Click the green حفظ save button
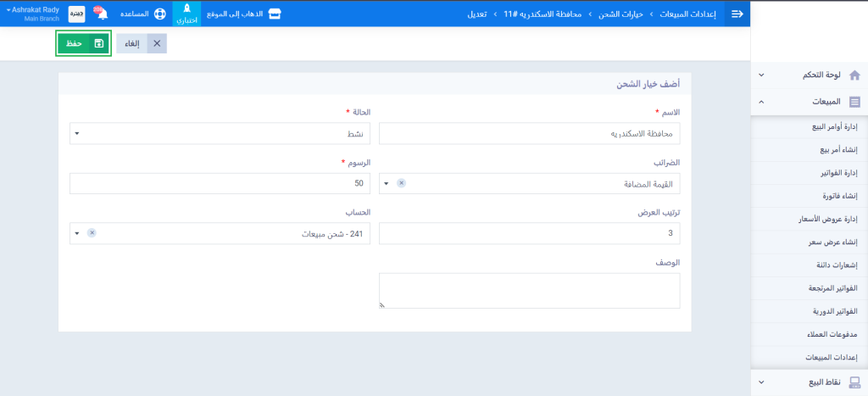 (x=83, y=43)
